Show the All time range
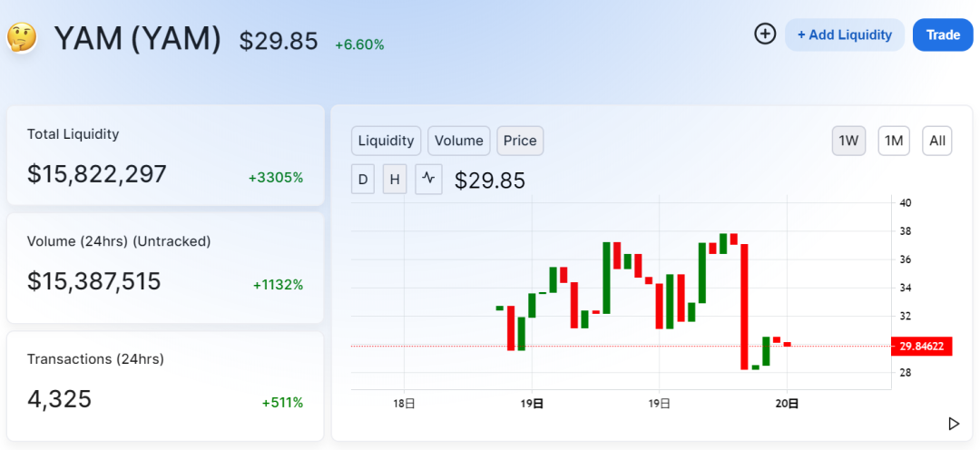The width and height of the screenshot is (980, 450). pos(936,141)
